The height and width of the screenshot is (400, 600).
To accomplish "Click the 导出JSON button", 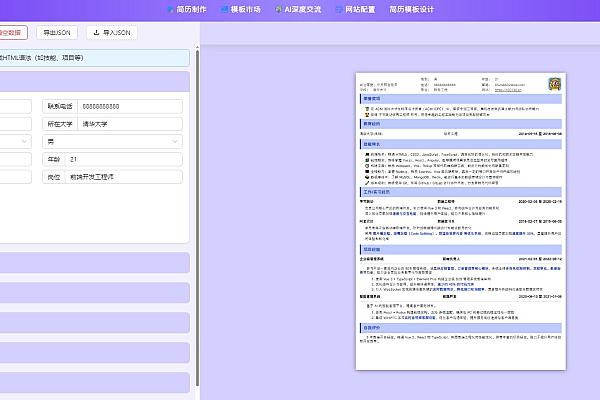I will (x=57, y=33).
